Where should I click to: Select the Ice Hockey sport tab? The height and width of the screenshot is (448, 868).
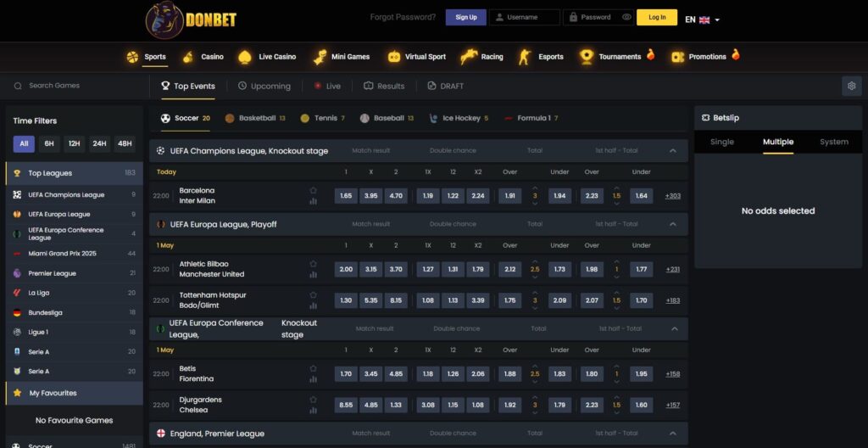coord(459,118)
